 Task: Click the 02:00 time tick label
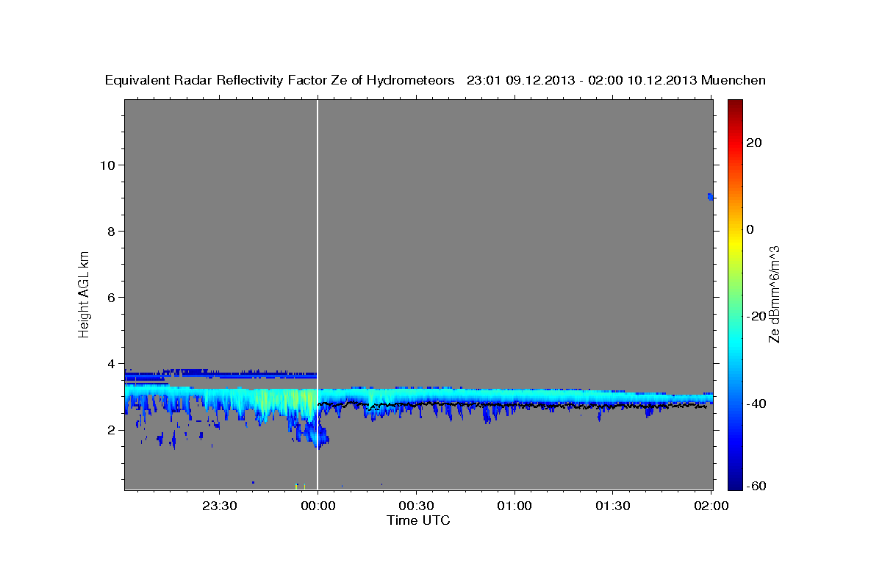coord(711,506)
